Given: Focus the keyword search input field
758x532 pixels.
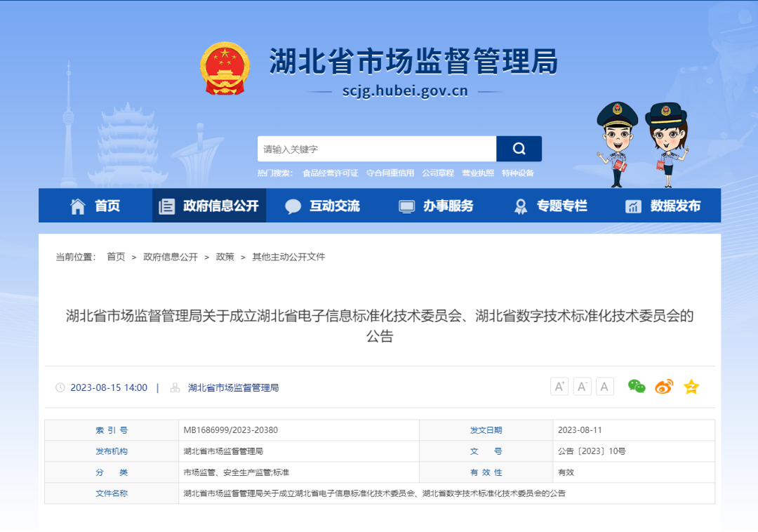Looking at the screenshot, I should (x=376, y=149).
